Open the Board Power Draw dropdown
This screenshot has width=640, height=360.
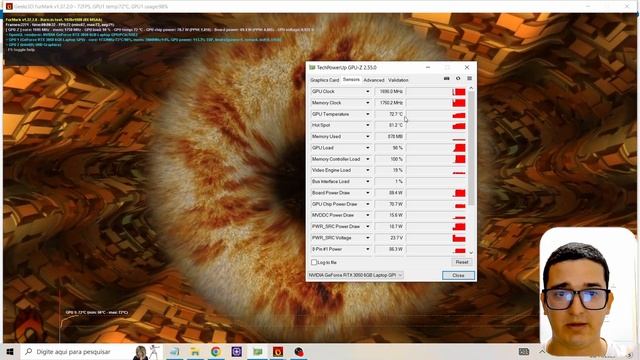(x=367, y=193)
